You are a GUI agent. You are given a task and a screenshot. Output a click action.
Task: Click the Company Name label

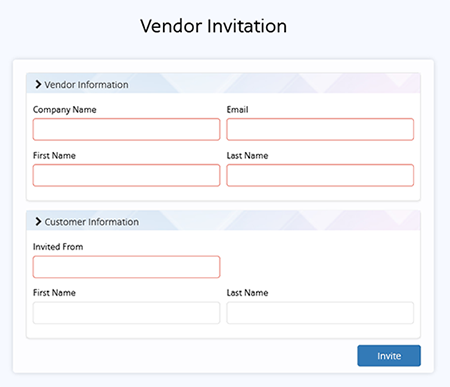point(65,110)
